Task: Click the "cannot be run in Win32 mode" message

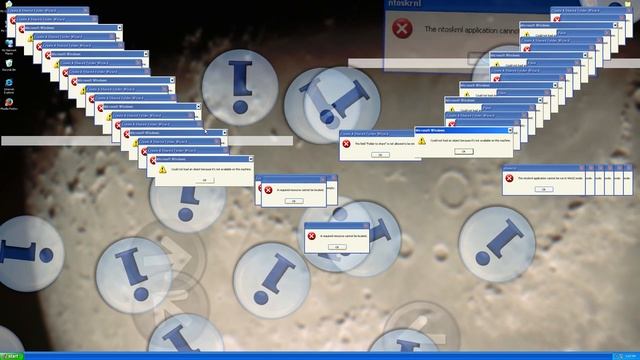Action: tap(550, 178)
